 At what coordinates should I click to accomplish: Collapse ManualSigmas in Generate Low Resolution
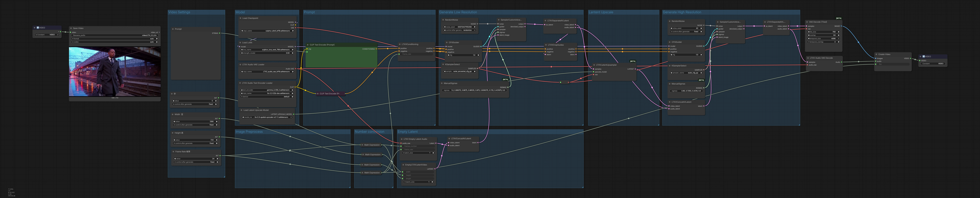click(x=442, y=83)
